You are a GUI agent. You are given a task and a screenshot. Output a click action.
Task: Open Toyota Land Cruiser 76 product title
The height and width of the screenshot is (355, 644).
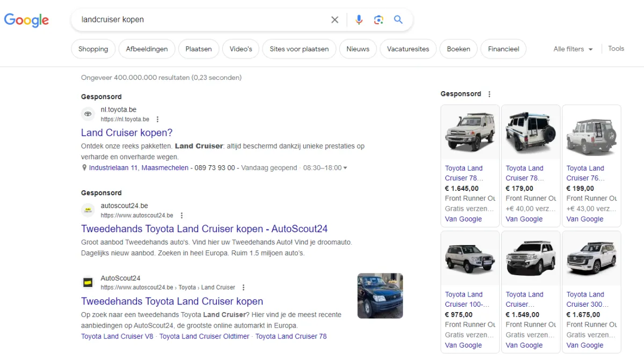(x=586, y=173)
